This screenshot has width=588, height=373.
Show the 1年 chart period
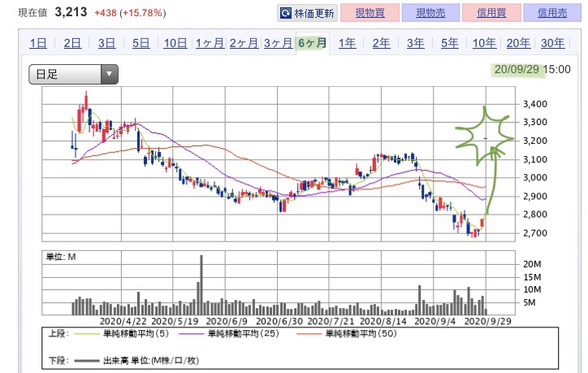coord(348,43)
